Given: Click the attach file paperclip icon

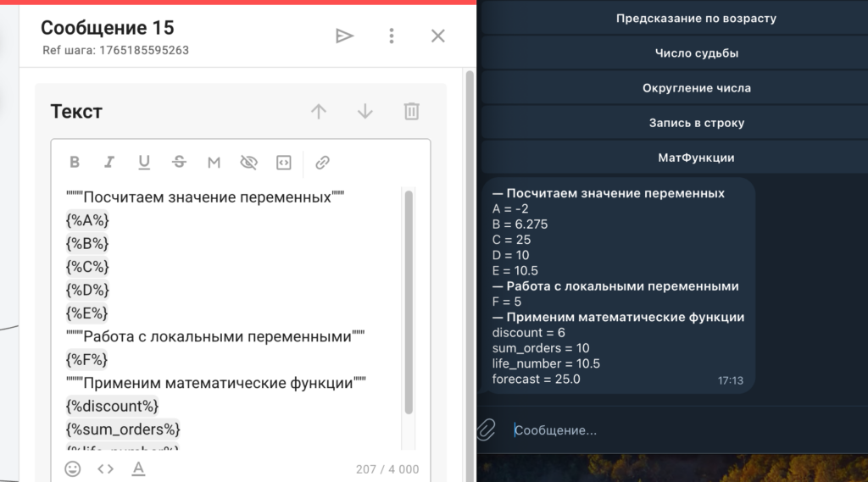Looking at the screenshot, I should (x=486, y=429).
